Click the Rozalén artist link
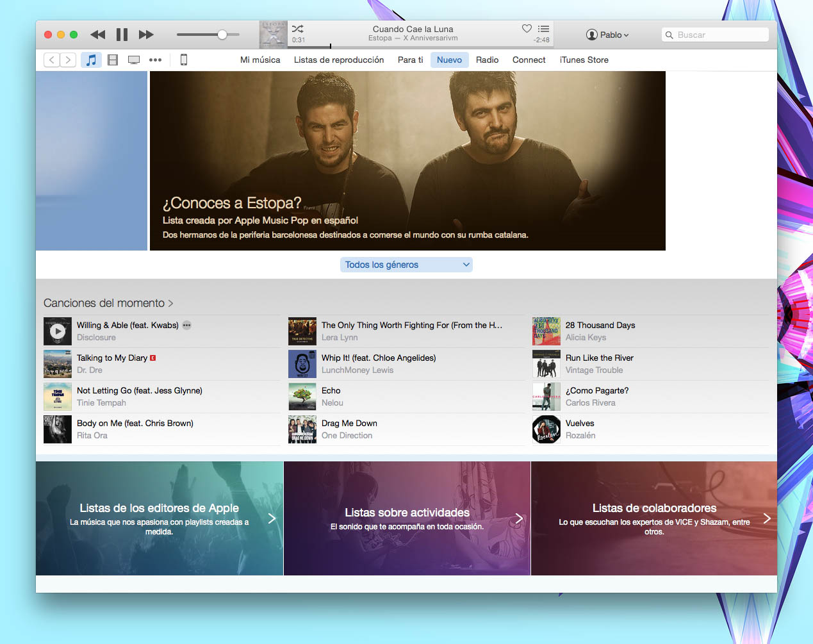The image size is (813, 644). 580,435
